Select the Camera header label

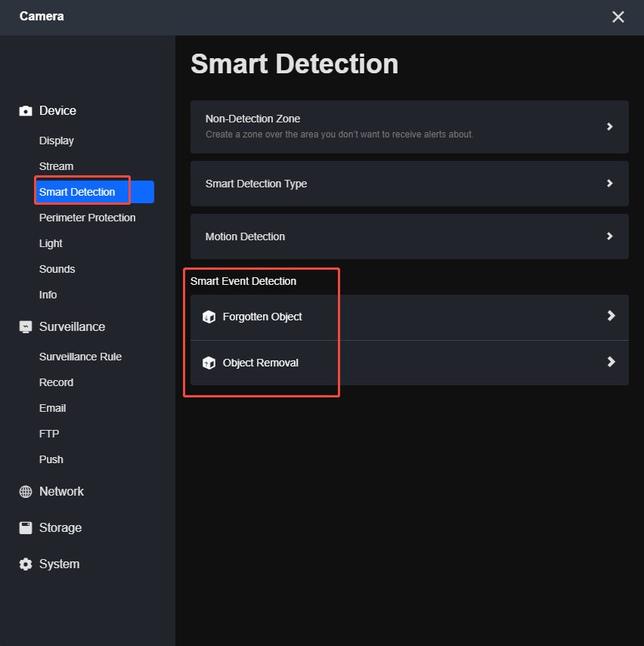pyautogui.click(x=42, y=16)
